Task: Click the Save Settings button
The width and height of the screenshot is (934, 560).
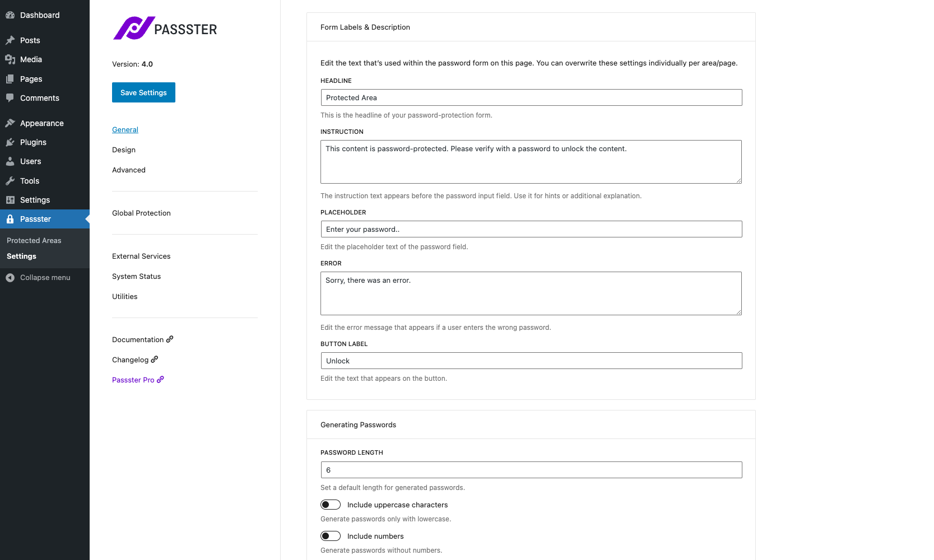Action: coord(143,92)
